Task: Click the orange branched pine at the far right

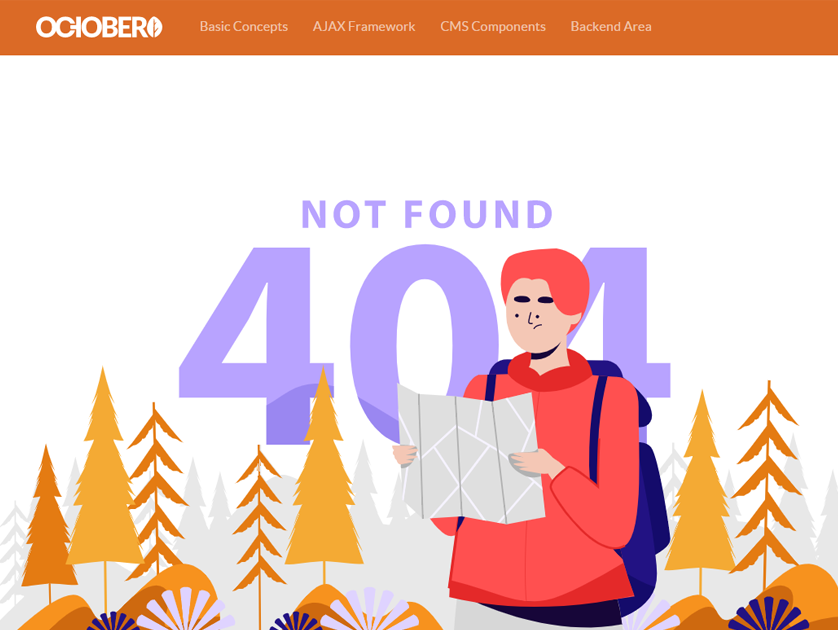Action: point(768,481)
